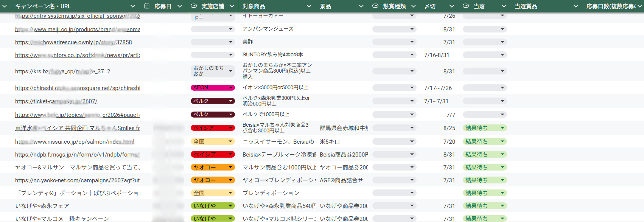Open 全国 chip in the ブレンディ ポーション row
The width and height of the screenshot is (644, 222).
click(213, 193)
